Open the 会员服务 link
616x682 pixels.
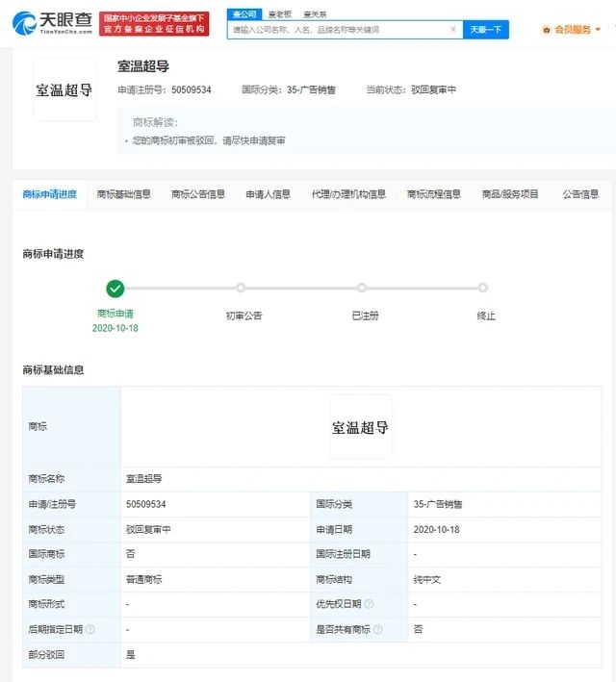pyautogui.click(x=573, y=30)
